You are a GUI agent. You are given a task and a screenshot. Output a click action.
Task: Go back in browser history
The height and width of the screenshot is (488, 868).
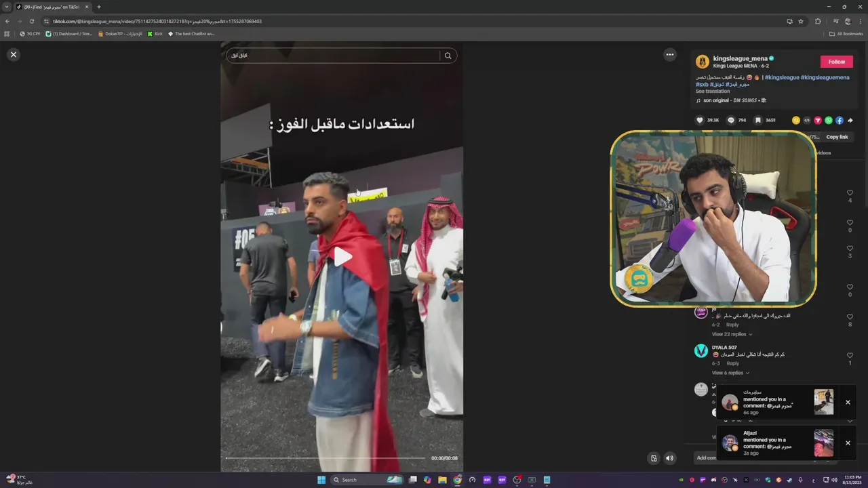click(7, 21)
